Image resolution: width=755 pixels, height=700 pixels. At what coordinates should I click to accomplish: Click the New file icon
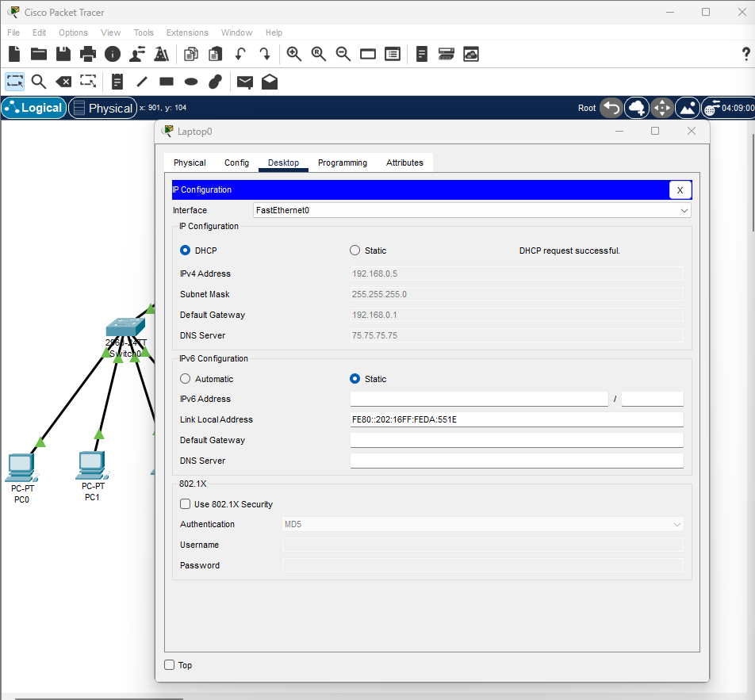[14, 54]
